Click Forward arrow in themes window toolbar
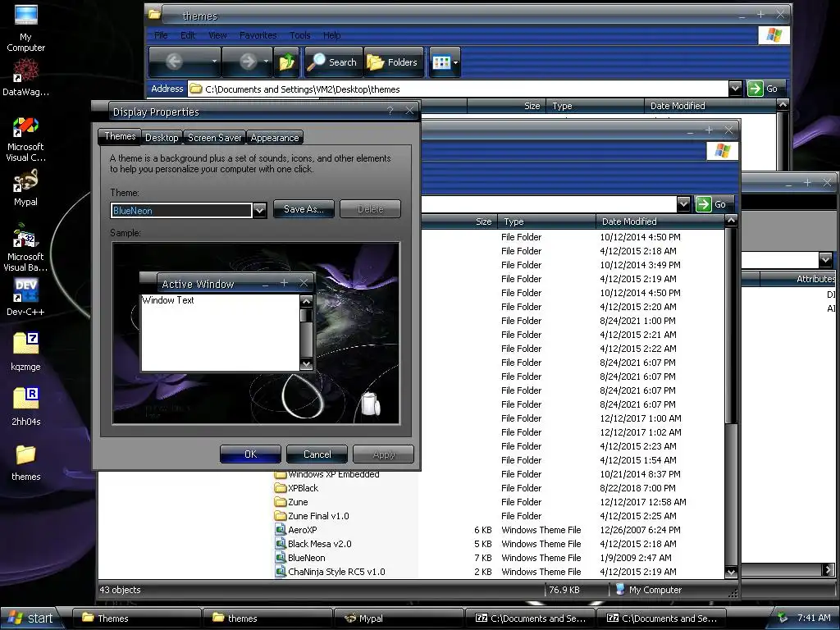The width and height of the screenshot is (840, 630). (x=248, y=62)
